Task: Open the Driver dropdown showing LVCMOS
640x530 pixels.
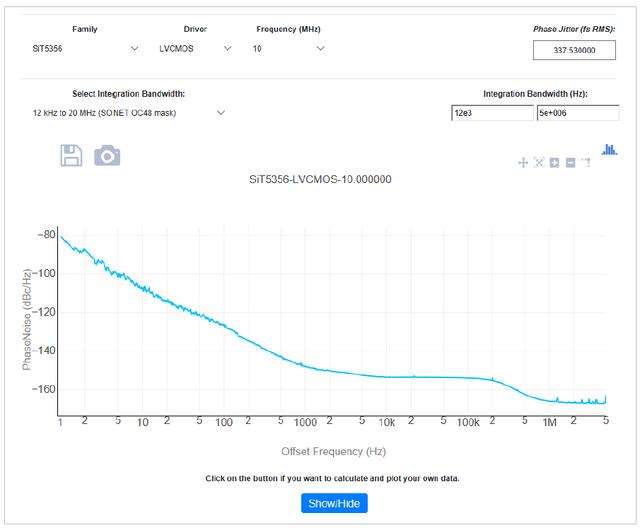Action: [x=195, y=48]
